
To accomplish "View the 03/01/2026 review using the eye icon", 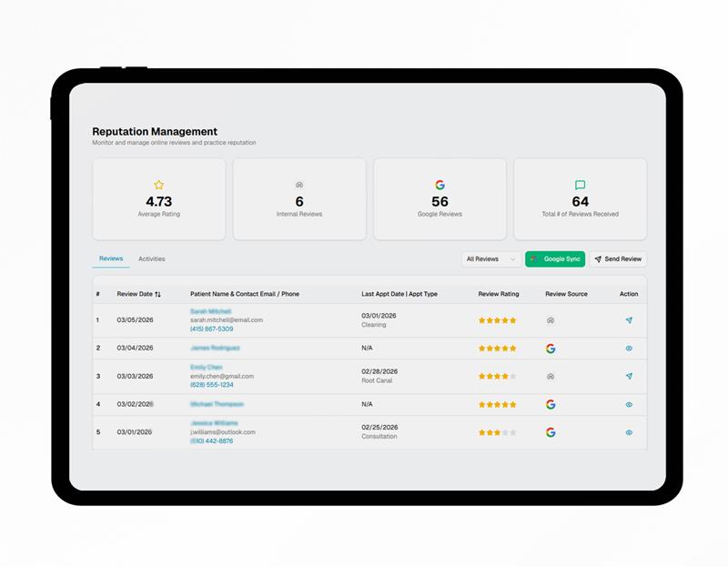I will [629, 432].
